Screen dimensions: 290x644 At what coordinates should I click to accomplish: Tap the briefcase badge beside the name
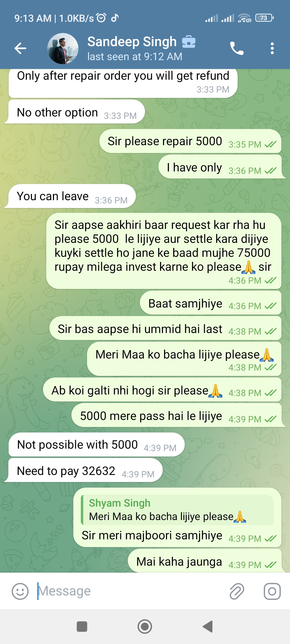click(189, 42)
